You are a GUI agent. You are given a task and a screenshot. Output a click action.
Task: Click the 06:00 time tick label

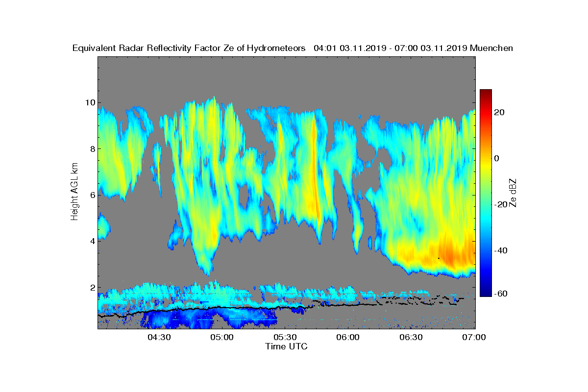[x=348, y=337]
